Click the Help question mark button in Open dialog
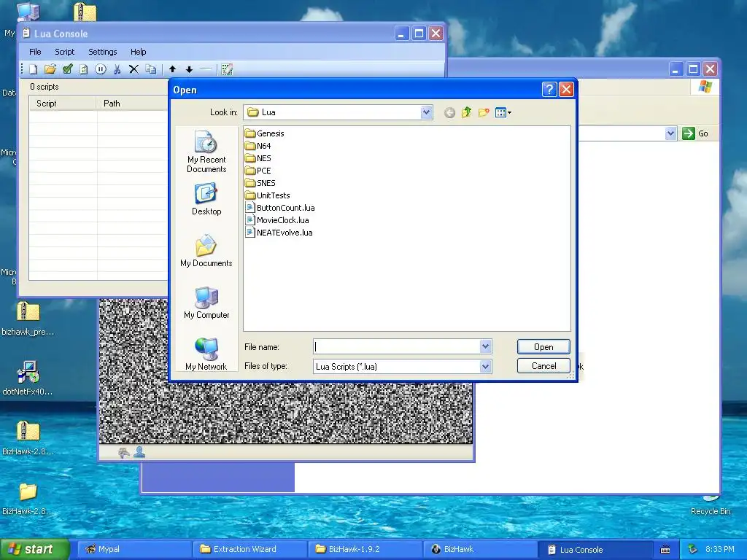This screenshot has height=560, width=747. coord(549,89)
